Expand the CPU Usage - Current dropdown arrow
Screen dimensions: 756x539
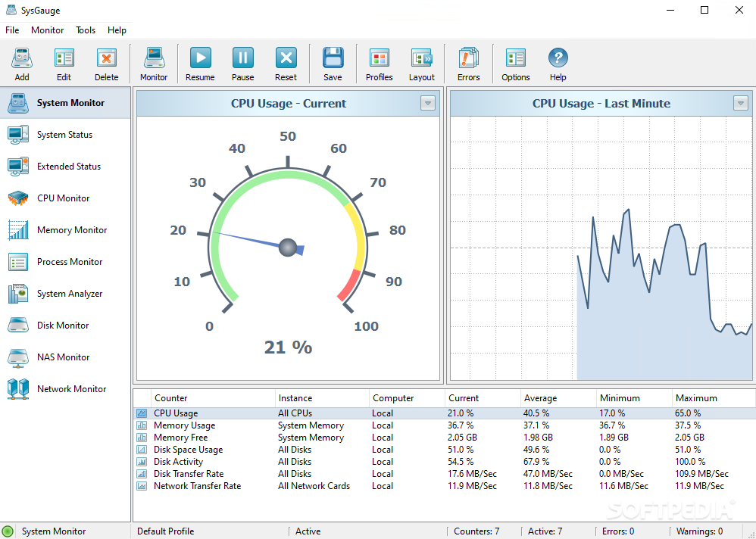pos(428,104)
